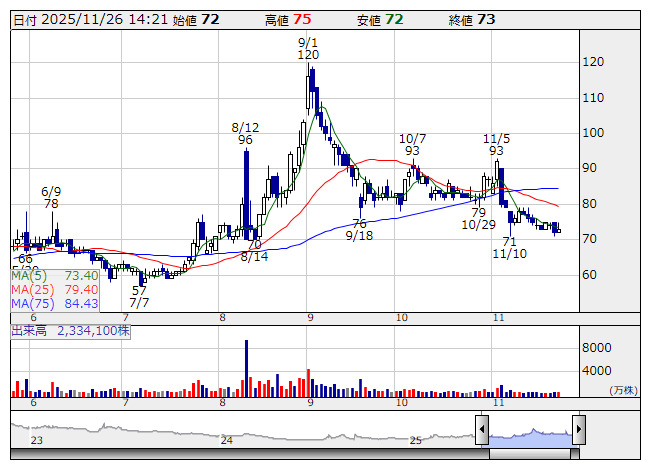Screen dimensions: 653x470
Task: Click the 8/12 high label of 96
Action: pos(245,134)
